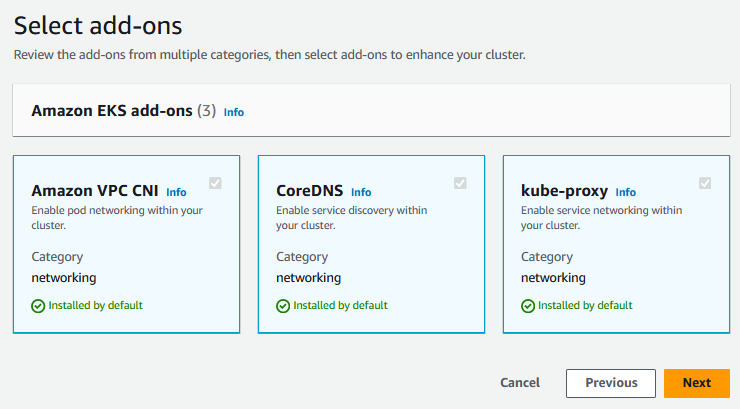Select the CoreDNS card title

click(x=310, y=191)
